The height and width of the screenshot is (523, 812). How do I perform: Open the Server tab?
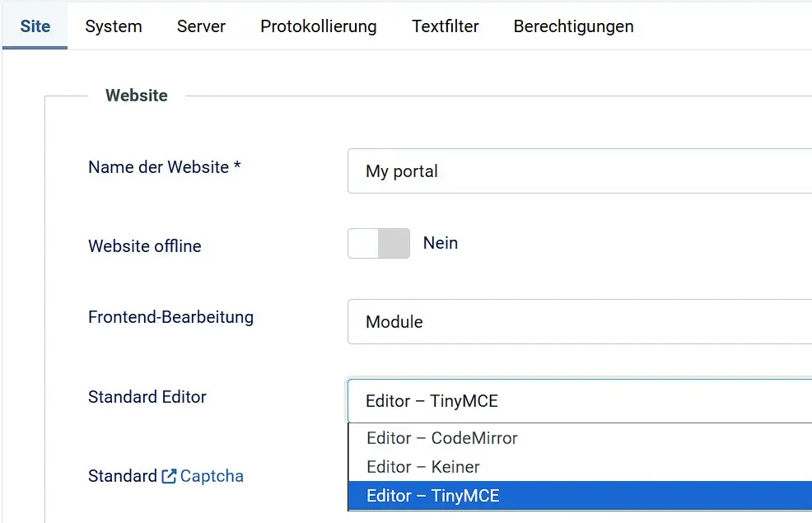200,26
